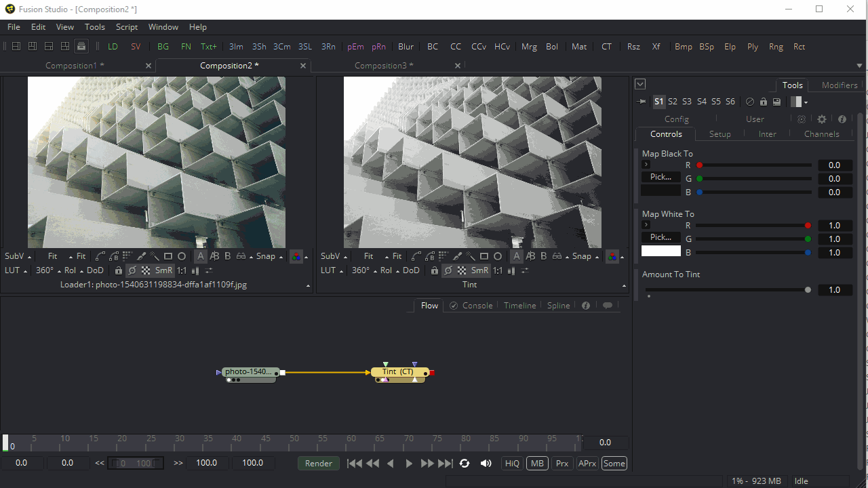This screenshot has width=868, height=488.
Task: Open the Script menu
Action: (127, 27)
